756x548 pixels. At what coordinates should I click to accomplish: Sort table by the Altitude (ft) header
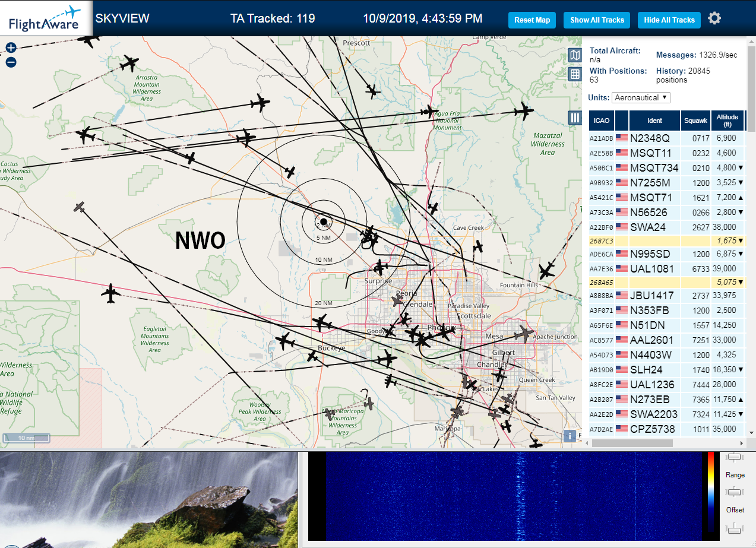click(727, 121)
